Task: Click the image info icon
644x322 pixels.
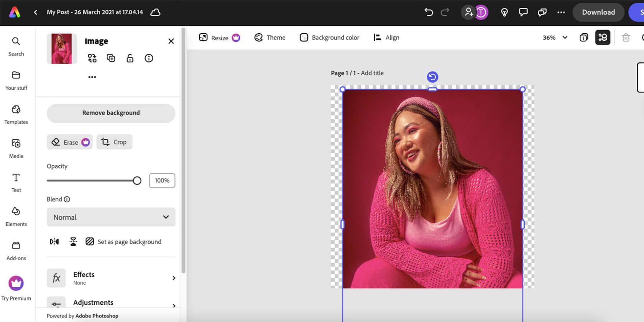Action: pyautogui.click(x=149, y=58)
